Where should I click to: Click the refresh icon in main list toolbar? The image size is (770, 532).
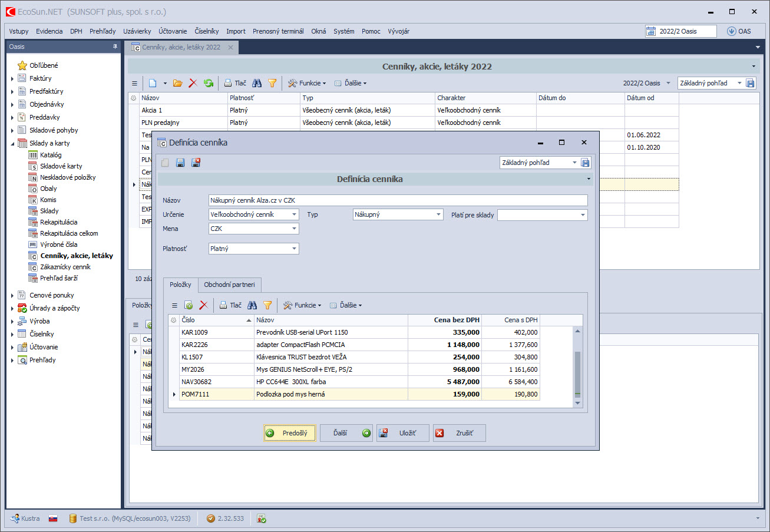209,83
